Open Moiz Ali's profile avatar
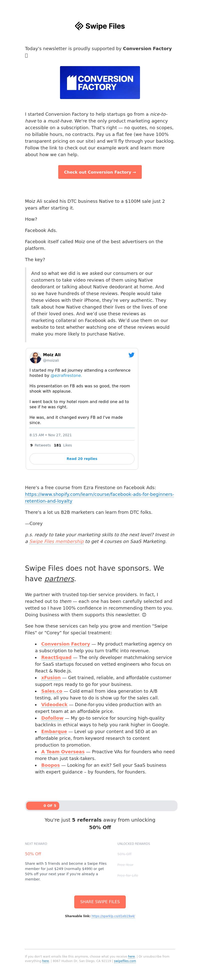Image resolution: width=200 pixels, height=980 pixels. [35, 358]
